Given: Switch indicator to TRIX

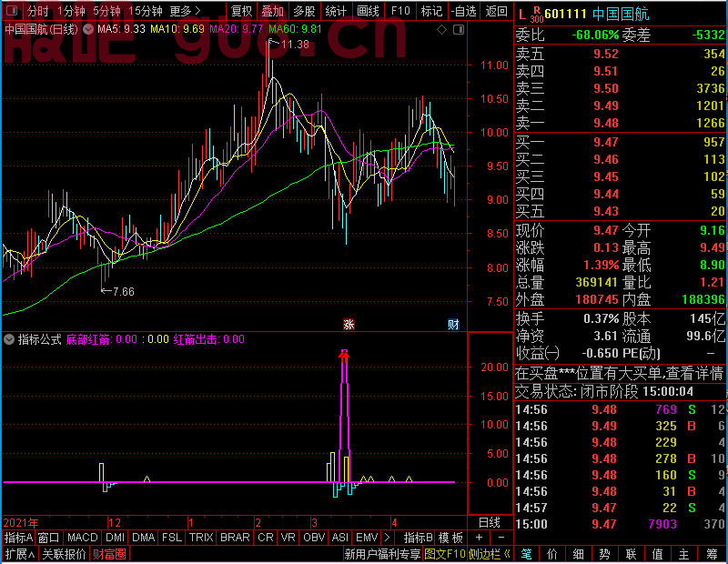Looking at the screenshot, I should click(201, 538).
